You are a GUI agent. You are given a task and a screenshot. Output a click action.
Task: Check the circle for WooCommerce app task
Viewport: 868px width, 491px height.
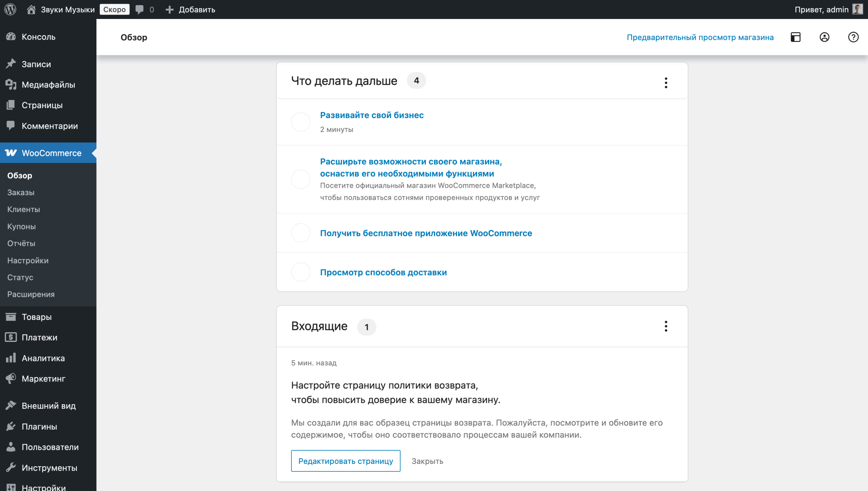[301, 233]
